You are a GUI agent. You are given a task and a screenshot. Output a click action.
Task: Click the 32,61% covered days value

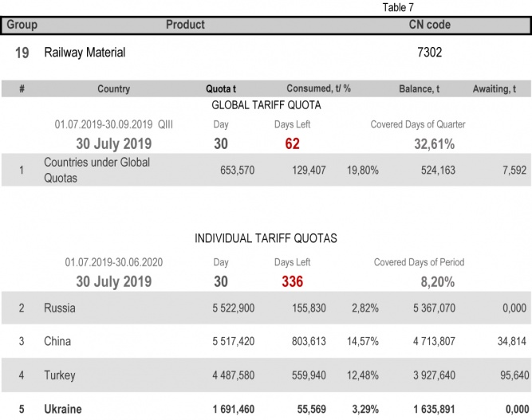point(434,144)
